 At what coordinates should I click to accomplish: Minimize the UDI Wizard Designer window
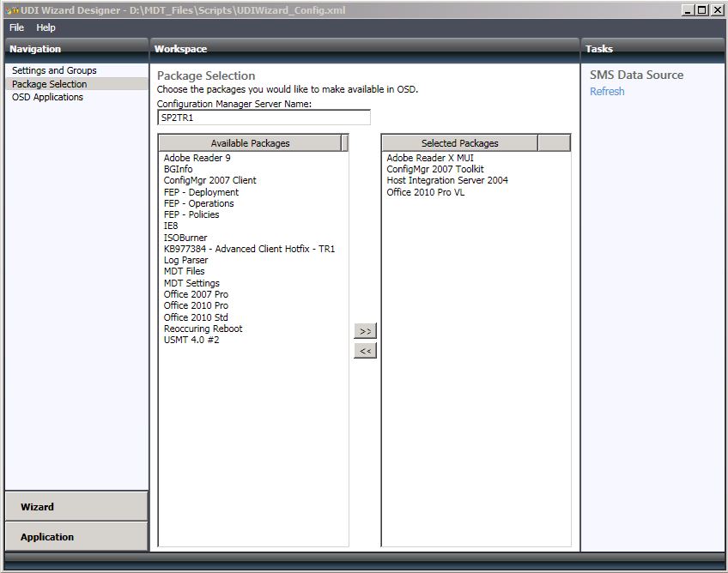[x=688, y=10]
